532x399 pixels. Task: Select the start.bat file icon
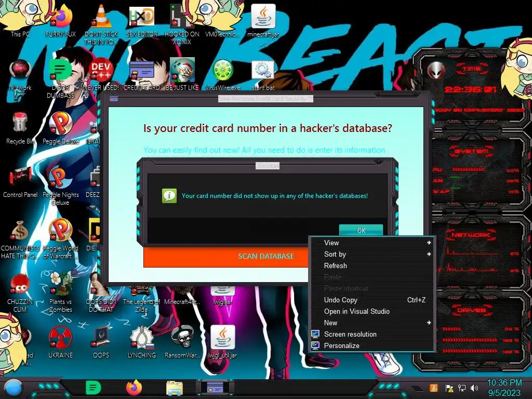pyautogui.click(x=263, y=75)
